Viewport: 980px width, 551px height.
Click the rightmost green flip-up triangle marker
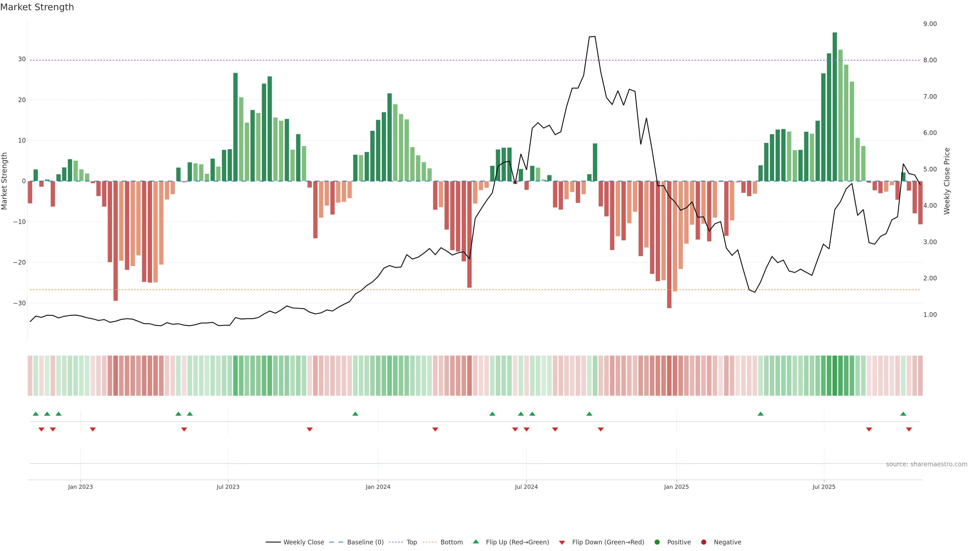pos(903,414)
